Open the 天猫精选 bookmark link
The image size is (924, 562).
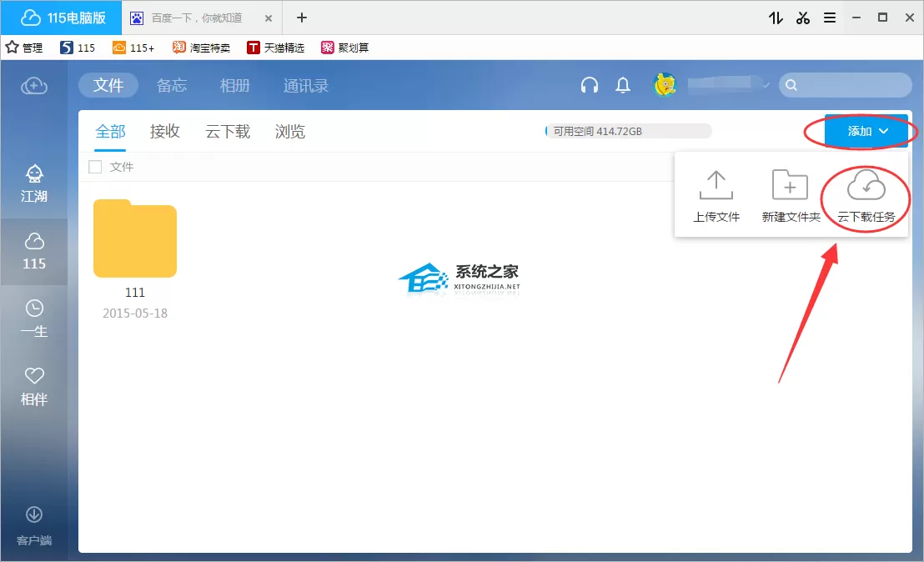coord(275,48)
